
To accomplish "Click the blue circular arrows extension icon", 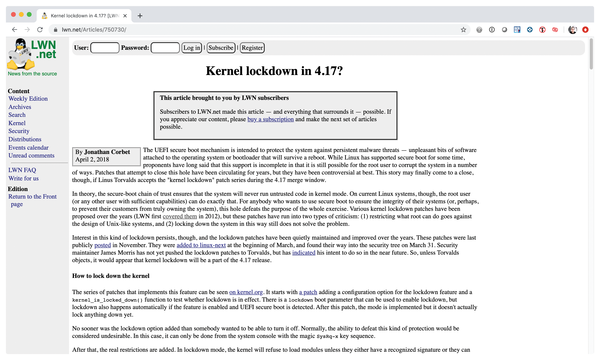I will click(530, 29).
